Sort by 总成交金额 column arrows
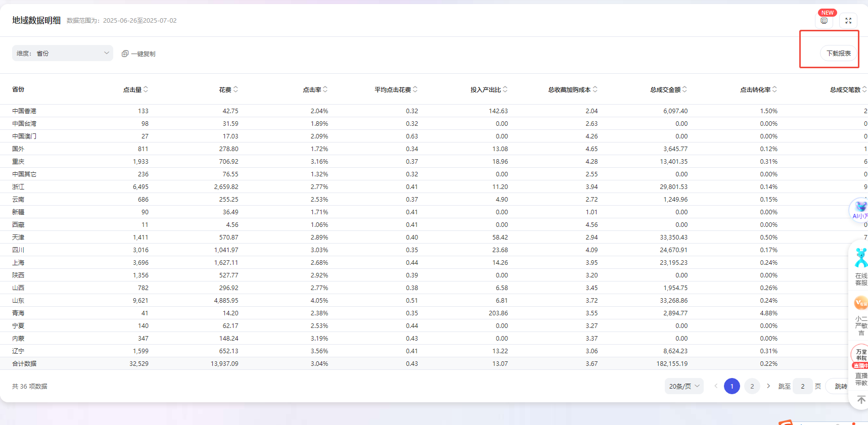868x425 pixels. pos(684,89)
